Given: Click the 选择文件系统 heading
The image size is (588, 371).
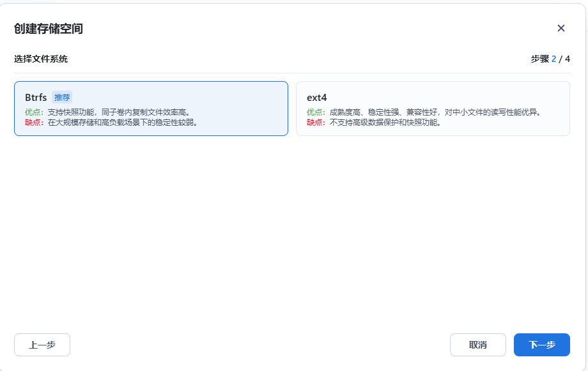Looking at the screenshot, I should tap(41, 59).
